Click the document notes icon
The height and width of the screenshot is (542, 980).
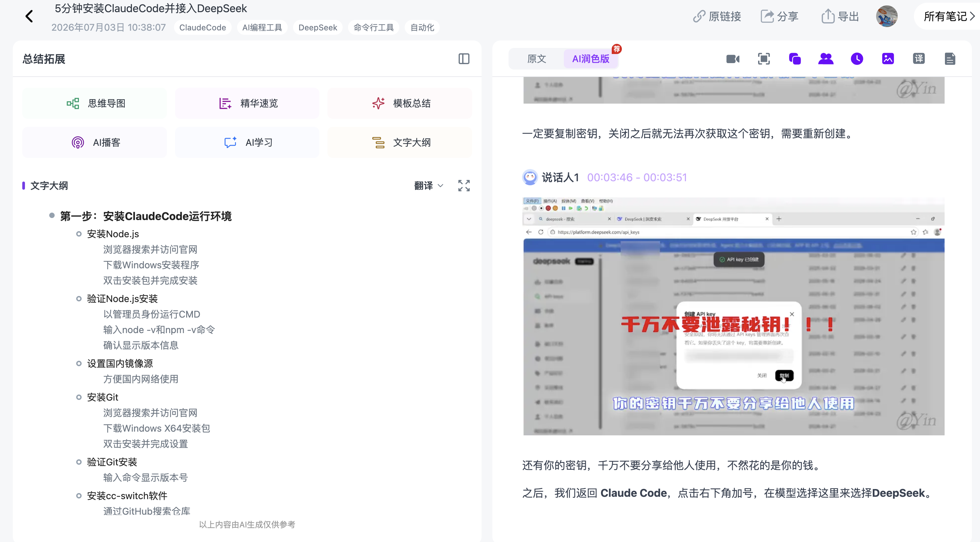(950, 59)
